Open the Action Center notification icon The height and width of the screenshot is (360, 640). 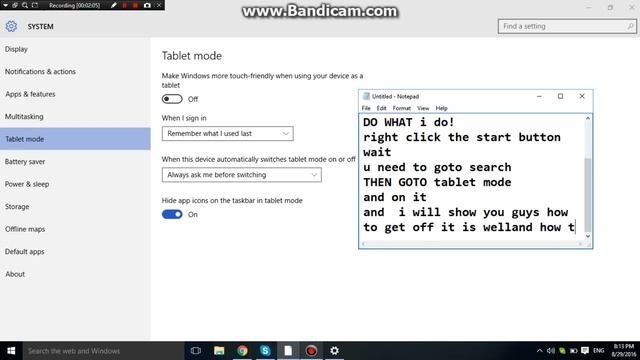(x=585, y=351)
